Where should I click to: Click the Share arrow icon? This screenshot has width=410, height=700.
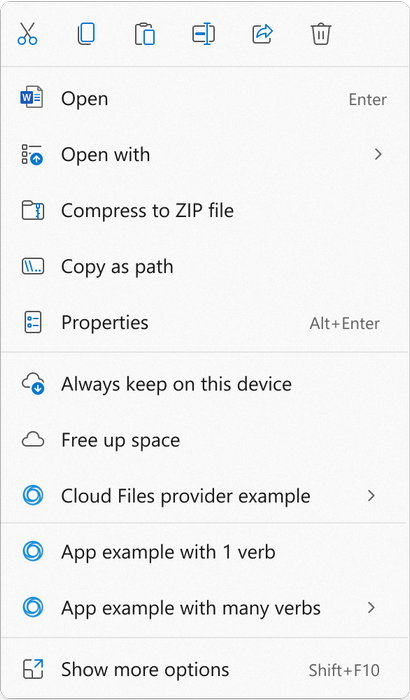(x=262, y=34)
